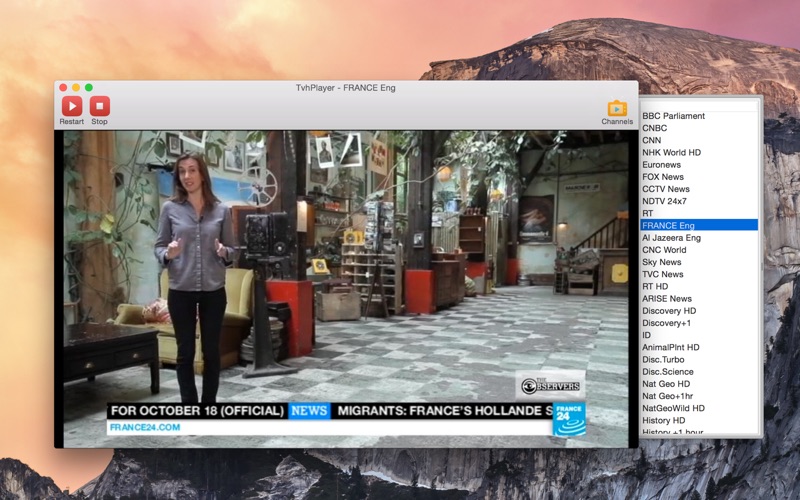Tune to TVC News channel
The height and width of the screenshot is (500, 800).
[x=699, y=274]
